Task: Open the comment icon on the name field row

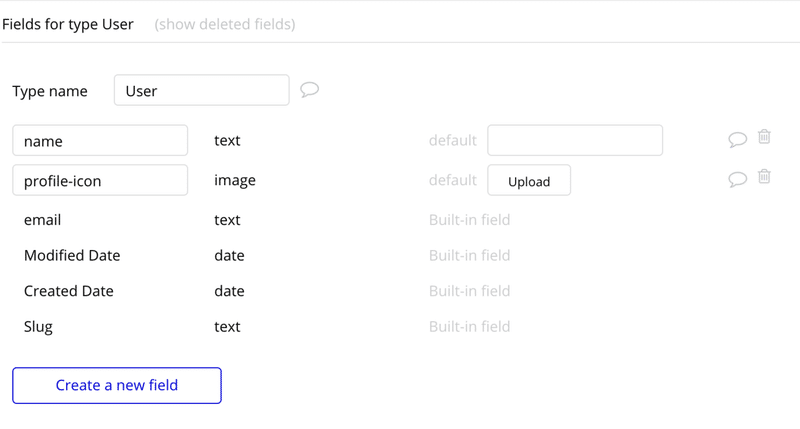Action: point(737,139)
